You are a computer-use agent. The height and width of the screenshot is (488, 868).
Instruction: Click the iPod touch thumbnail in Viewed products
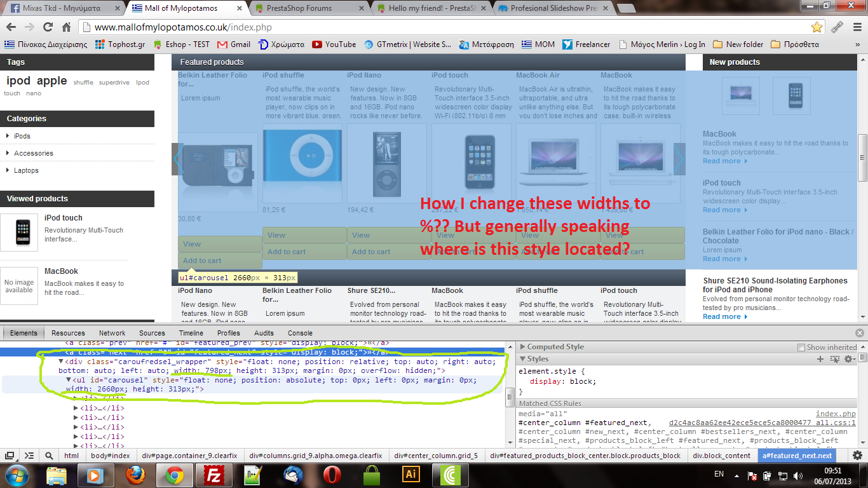coord(18,232)
